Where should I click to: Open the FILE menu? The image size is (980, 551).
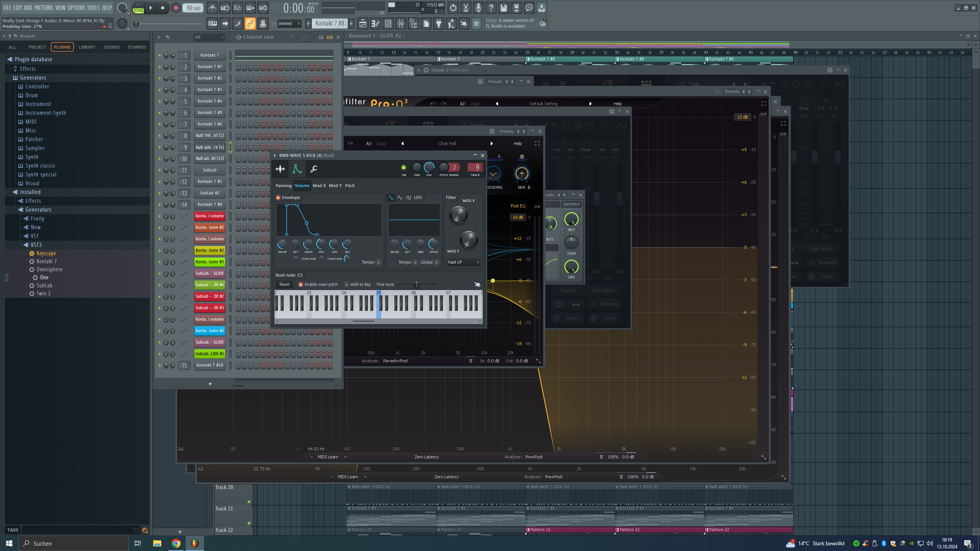pos(7,8)
